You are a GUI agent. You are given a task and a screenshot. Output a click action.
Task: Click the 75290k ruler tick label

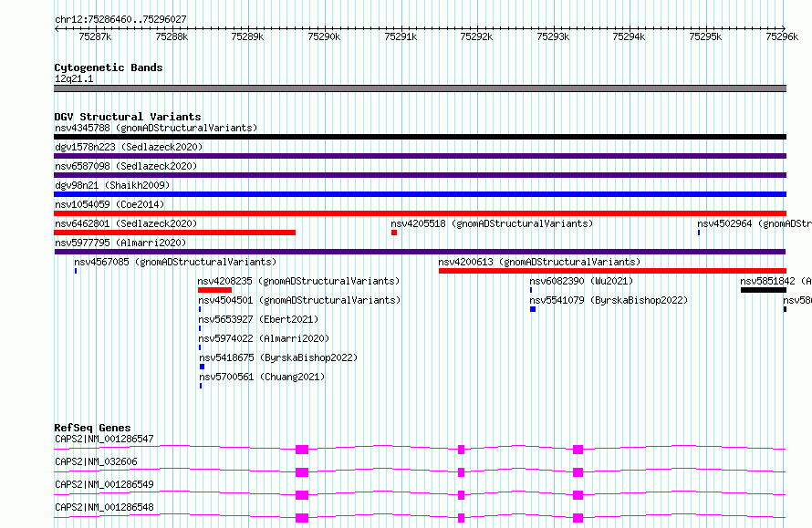(x=324, y=36)
